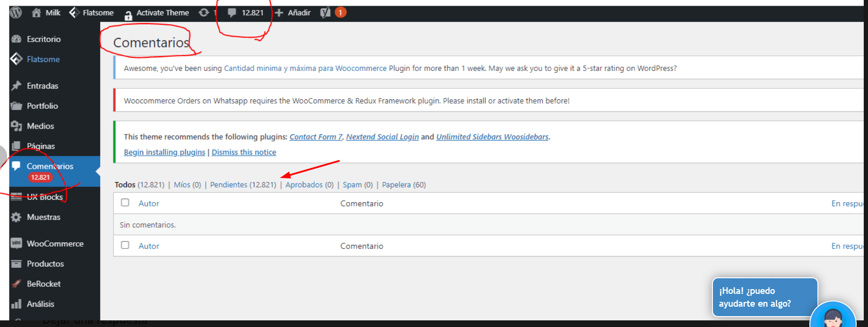Image resolution: width=868 pixels, height=327 pixels.
Task: Open Muestras menu item
Action: (44, 217)
